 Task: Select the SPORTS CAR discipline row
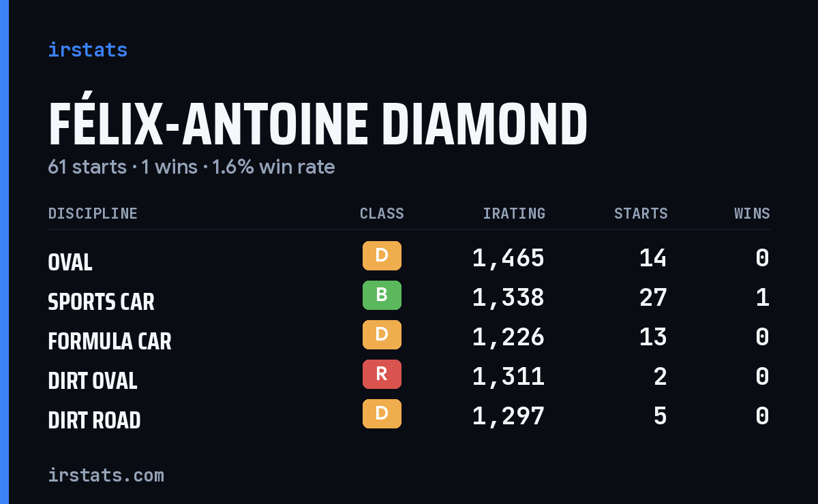[x=409, y=298]
